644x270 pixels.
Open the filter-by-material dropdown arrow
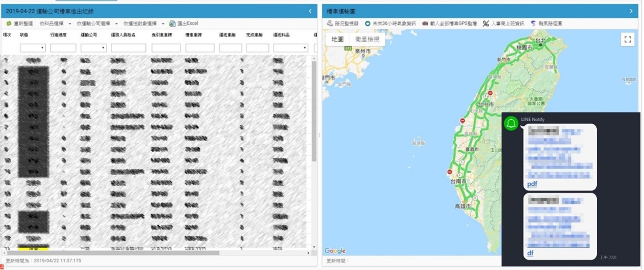pyautogui.click(x=70, y=24)
